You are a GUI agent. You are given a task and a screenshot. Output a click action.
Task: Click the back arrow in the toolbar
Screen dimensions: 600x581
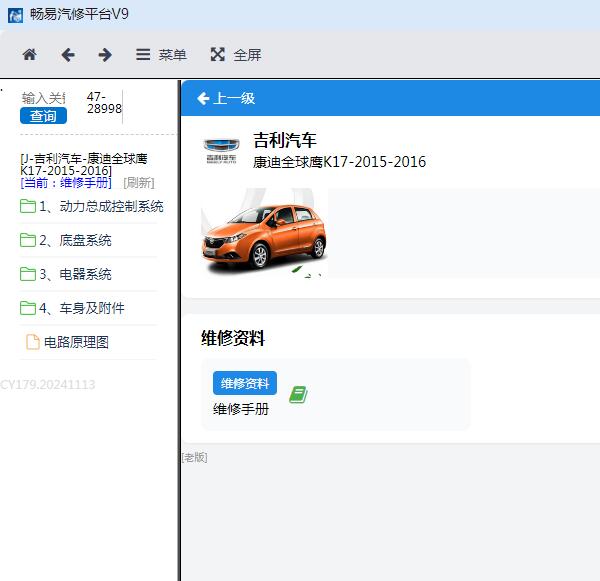[68, 55]
